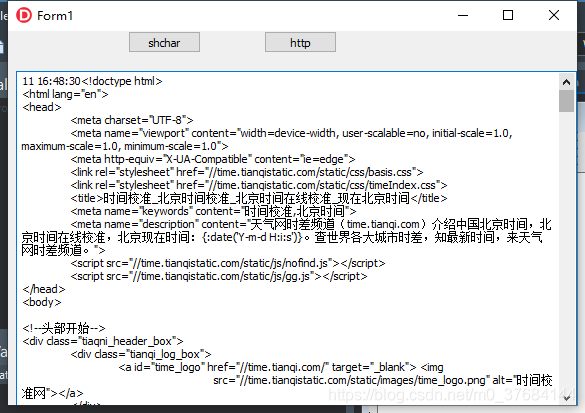Screen dimensions: 585x413
Task: Click the scroll down arrow of the memo
Action: click(x=566, y=398)
